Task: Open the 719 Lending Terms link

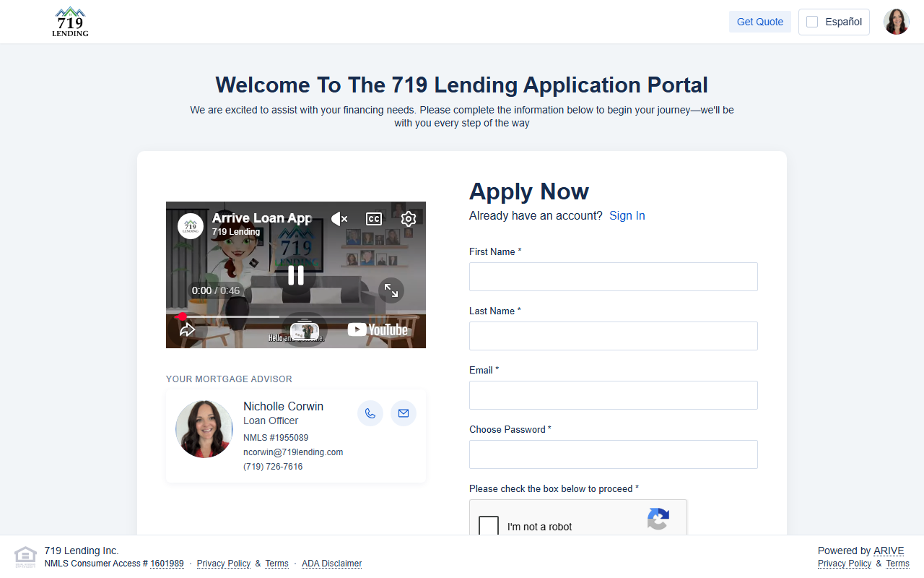Action: pyautogui.click(x=276, y=564)
